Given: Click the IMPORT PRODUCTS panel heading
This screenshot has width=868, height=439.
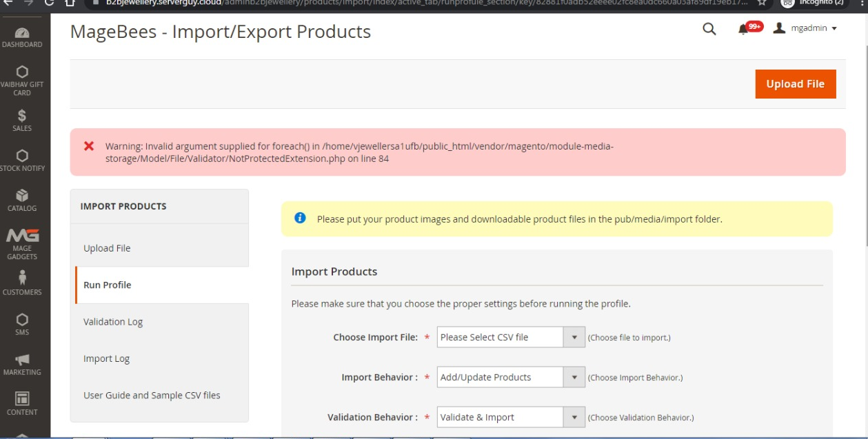Looking at the screenshot, I should point(123,206).
